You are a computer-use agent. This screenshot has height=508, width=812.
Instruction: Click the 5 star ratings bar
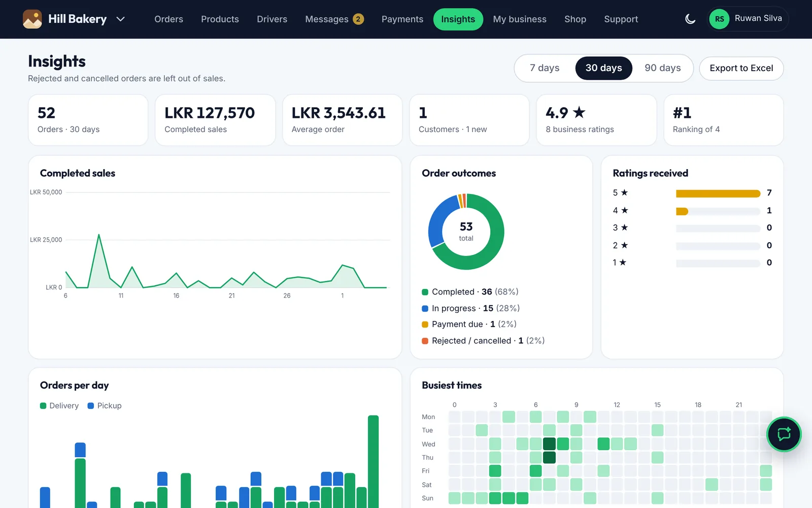click(718, 193)
